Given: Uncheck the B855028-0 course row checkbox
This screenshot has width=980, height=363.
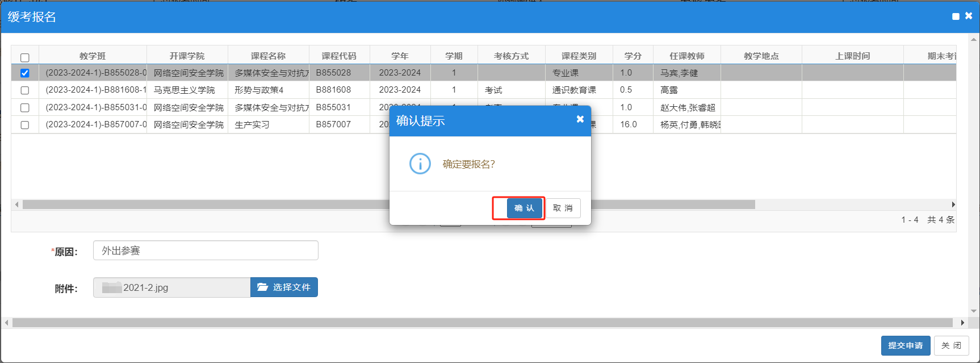Looking at the screenshot, I should [x=25, y=73].
